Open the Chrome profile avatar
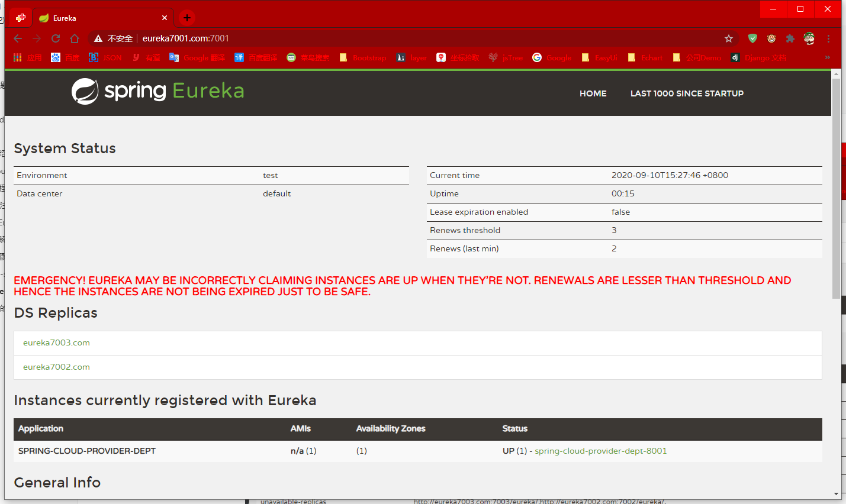Viewport: 846px width, 504px height. [809, 38]
